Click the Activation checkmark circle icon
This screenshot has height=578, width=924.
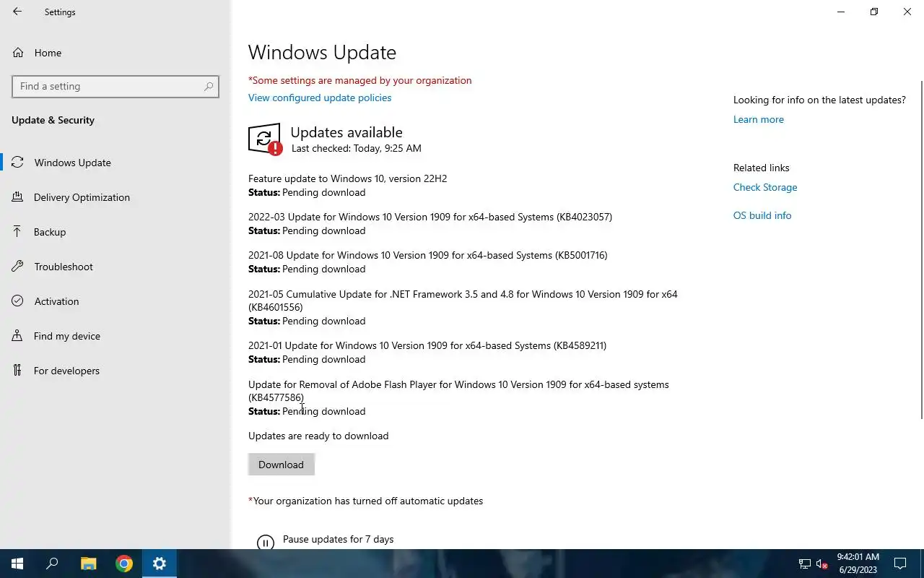[x=17, y=301]
